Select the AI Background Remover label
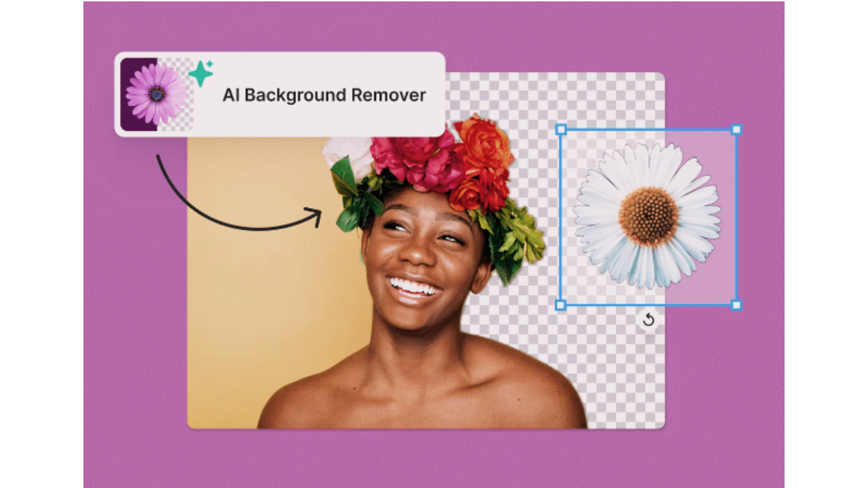 pyautogui.click(x=324, y=95)
